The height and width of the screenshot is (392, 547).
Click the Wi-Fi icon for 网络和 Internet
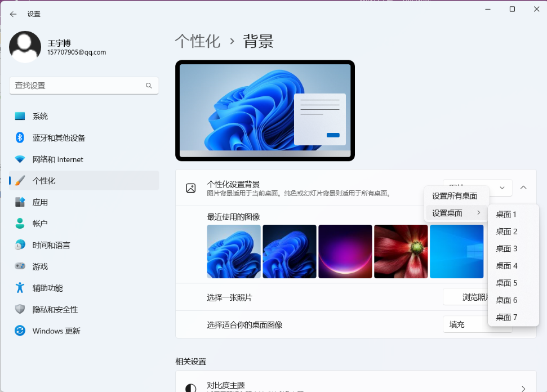[20, 159]
